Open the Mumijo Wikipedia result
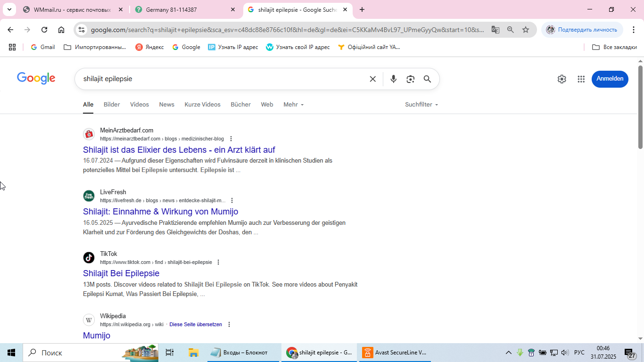Image resolution: width=644 pixels, height=362 pixels. (x=97, y=336)
